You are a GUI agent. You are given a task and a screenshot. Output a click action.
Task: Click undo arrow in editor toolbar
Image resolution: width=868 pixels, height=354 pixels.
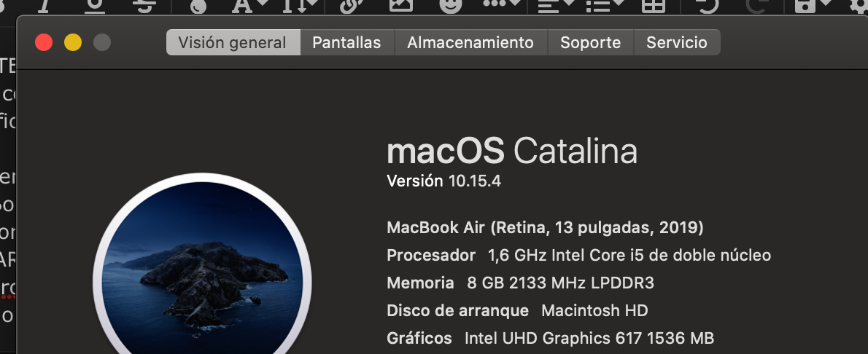707,6
